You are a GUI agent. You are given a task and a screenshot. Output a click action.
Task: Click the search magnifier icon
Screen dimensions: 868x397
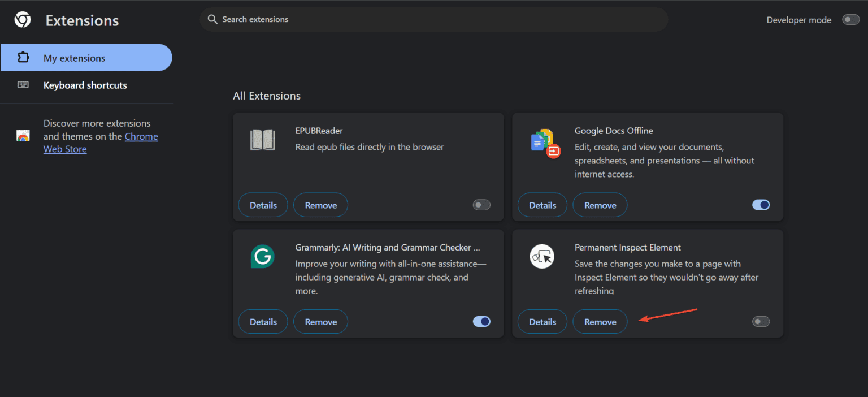pyautogui.click(x=212, y=19)
